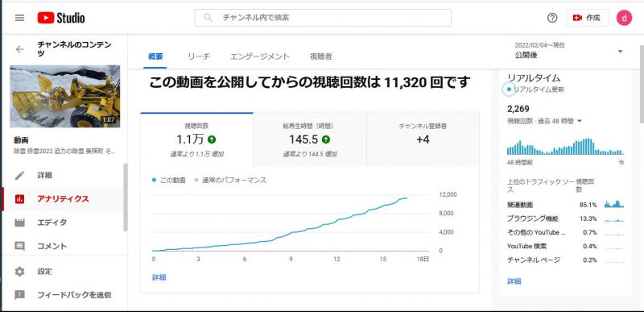Open the hamburger navigation menu

(19, 18)
